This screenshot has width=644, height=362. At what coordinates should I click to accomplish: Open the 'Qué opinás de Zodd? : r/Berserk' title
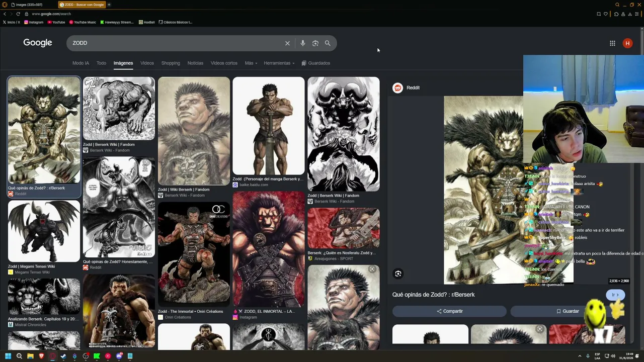coord(433,295)
